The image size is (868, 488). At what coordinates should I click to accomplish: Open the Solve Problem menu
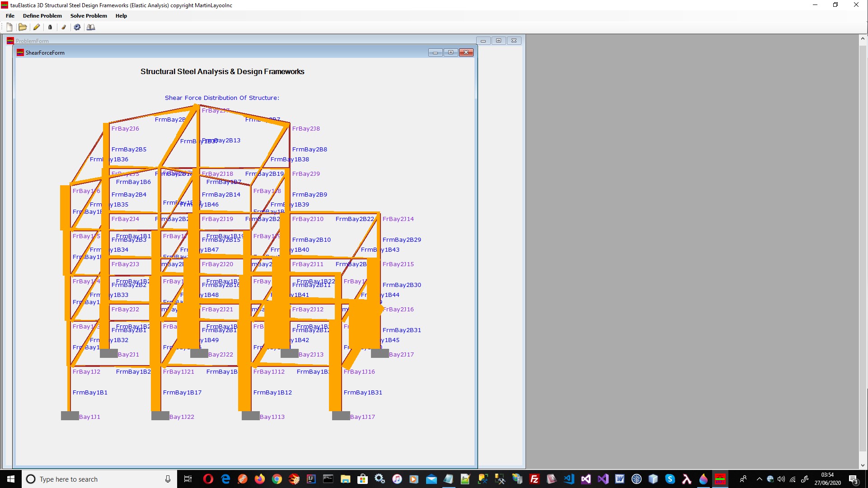tap(89, 16)
